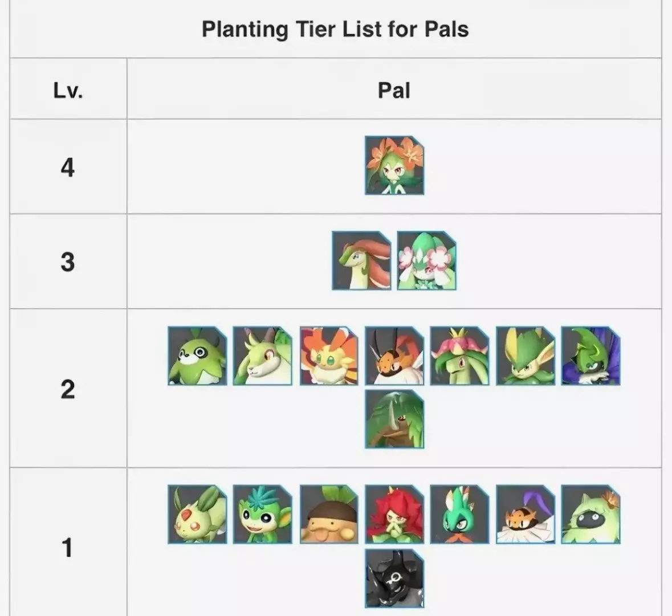Select the leafy mammoth pal icon

pyautogui.click(x=394, y=419)
